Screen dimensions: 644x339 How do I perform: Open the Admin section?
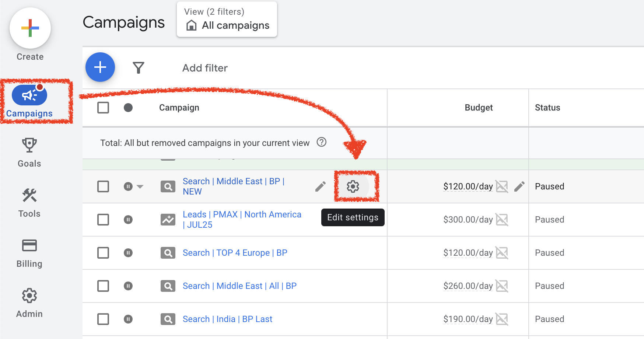(x=29, y=301)
